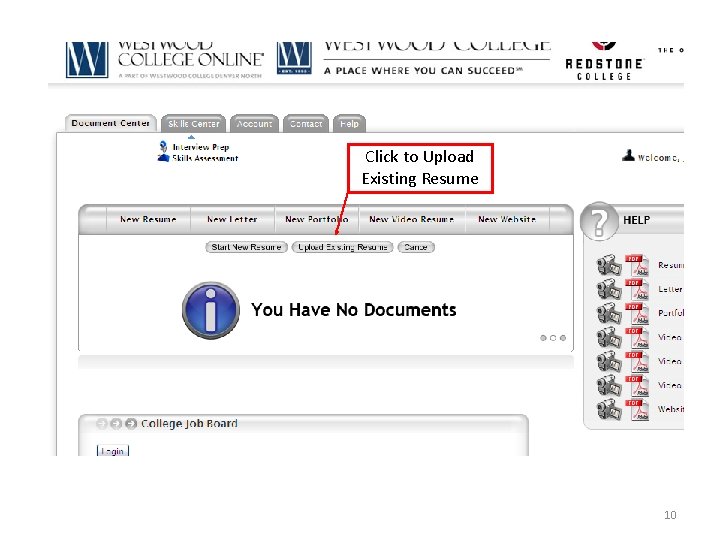The height and width of the screenshot is (540, 720).
Task: Click the Resume help link text
Action: click(671, 265)
